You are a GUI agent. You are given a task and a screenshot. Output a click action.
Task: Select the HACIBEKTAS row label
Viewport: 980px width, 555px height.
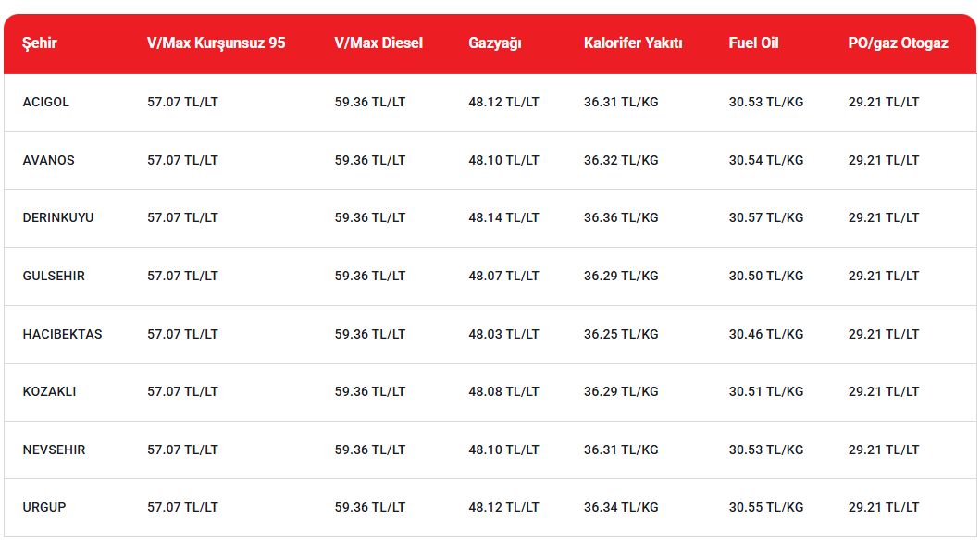coord(62,334)
